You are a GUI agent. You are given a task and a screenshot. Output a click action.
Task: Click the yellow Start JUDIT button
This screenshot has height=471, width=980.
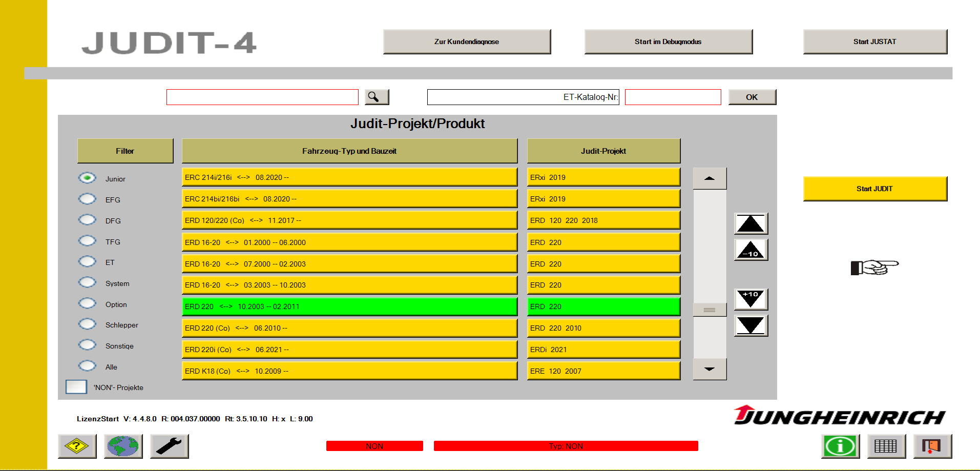point(875,189)
